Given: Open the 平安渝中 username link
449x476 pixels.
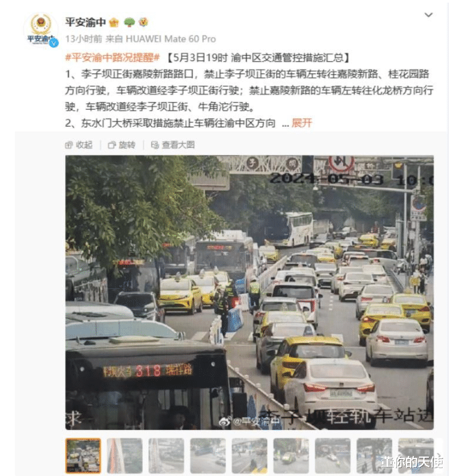Looking at the screenshot, I should (85, 22).
